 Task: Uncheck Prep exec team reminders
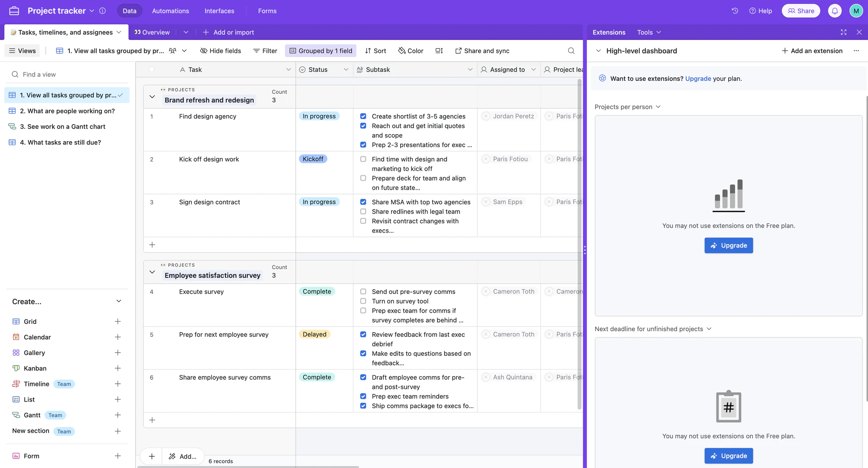tap(363, 396)
